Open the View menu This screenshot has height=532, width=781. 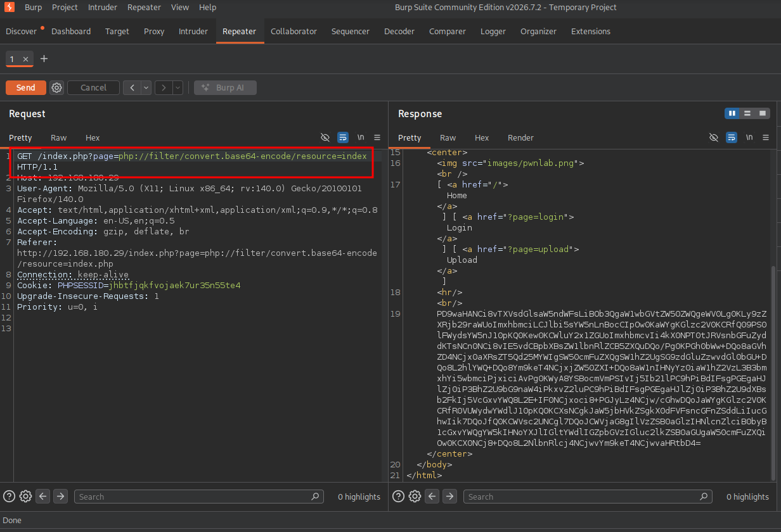point(180,8)
